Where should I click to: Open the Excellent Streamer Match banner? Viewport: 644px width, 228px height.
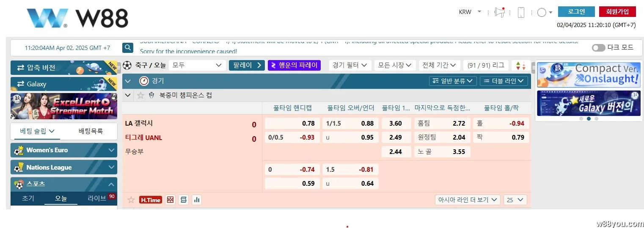tap(64, 106)
